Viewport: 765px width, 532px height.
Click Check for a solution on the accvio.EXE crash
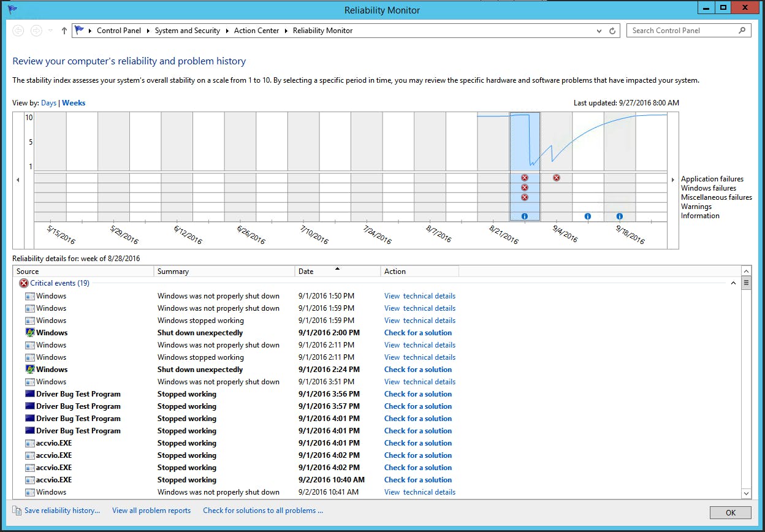click(418, 443)
